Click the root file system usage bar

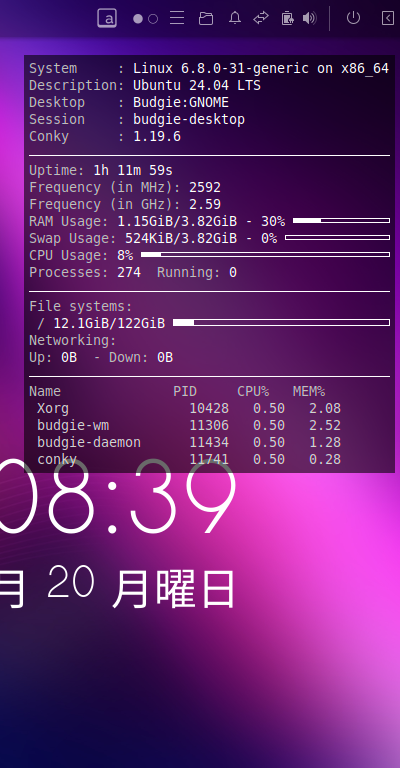(x=282, y=322)
